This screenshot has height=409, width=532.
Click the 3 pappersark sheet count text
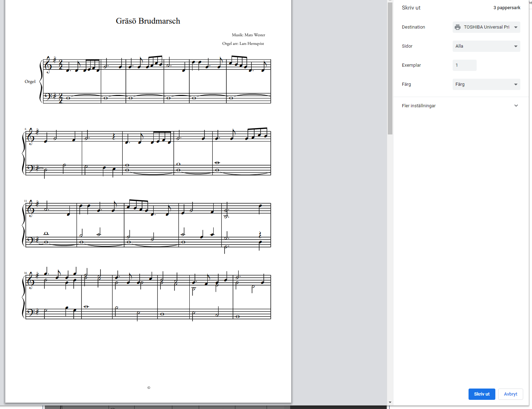507,8
